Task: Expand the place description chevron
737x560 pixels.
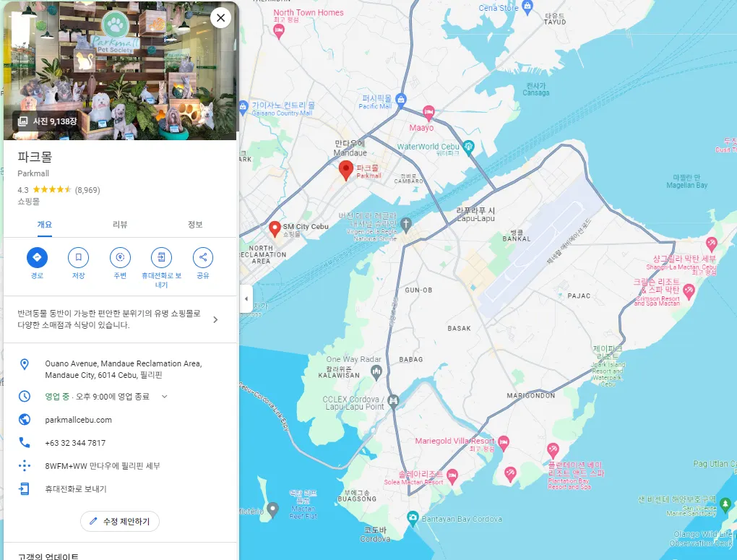Action: tap(215, 319)
